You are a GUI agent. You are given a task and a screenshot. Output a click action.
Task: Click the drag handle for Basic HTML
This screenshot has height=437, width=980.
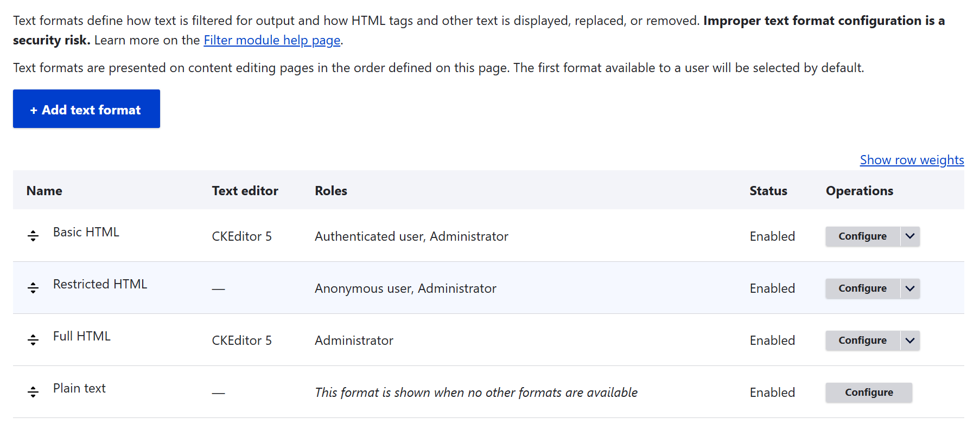[x=33, y=236]
